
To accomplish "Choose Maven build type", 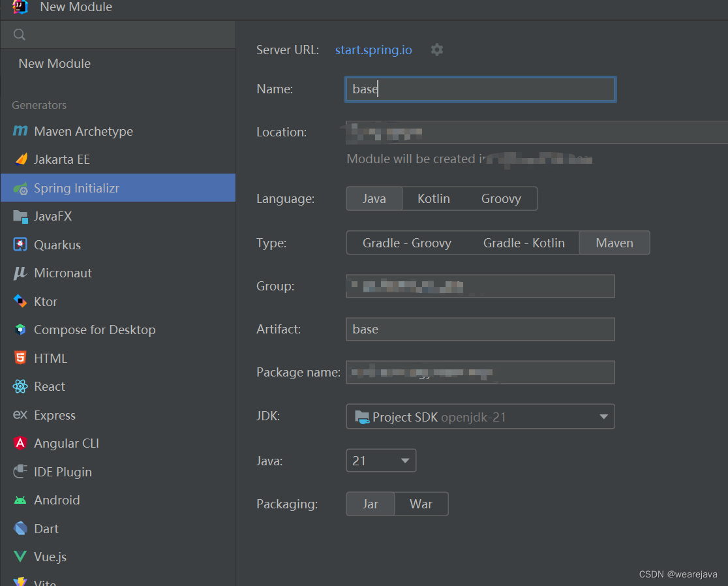I will [x=614, y=243].
